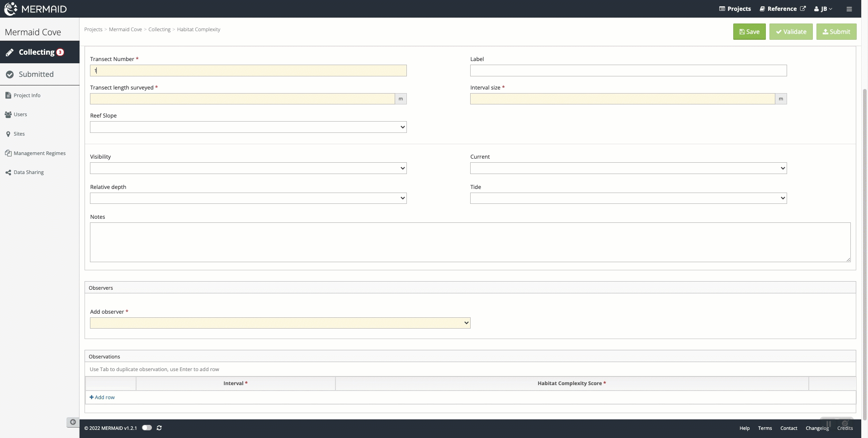Open Project Info from sidebar
Viewport: 868px width, 438px height.
tap(27, 95)
